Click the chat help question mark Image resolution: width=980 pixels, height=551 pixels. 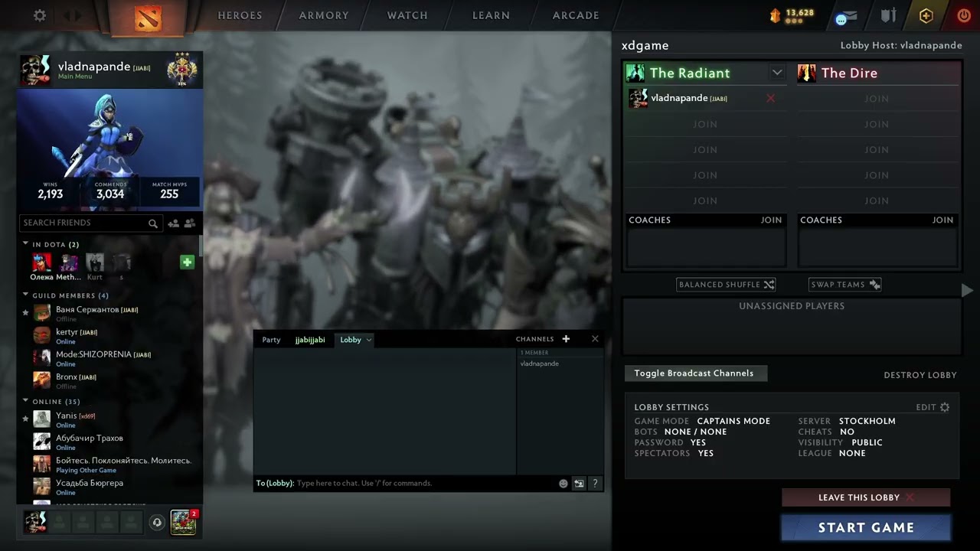coord(595,484)
